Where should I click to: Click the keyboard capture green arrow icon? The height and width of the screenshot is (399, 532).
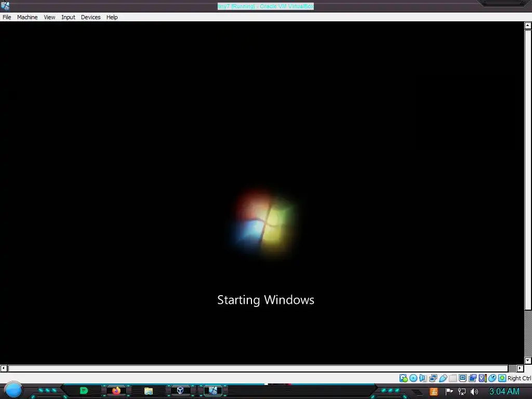click(x=502, y=378)
